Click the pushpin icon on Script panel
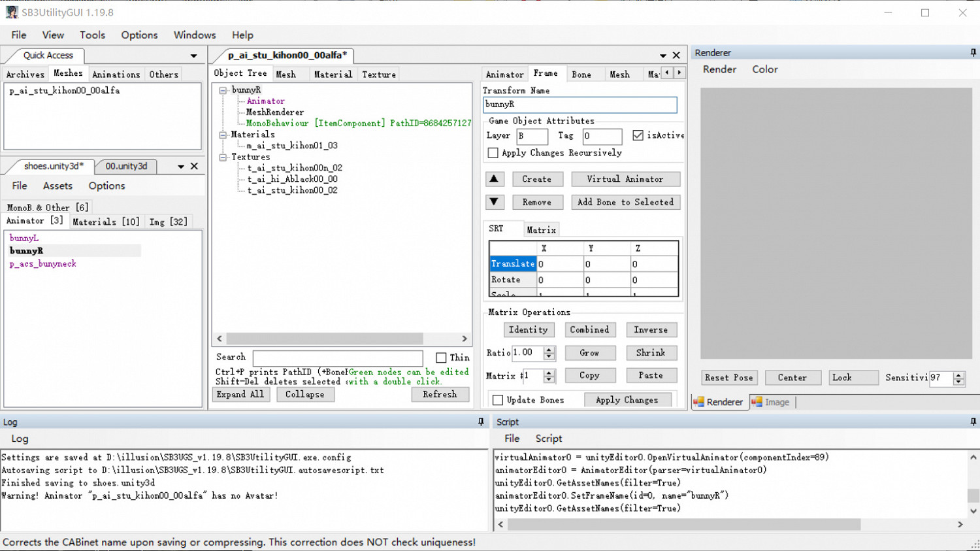 coord(973,422)
